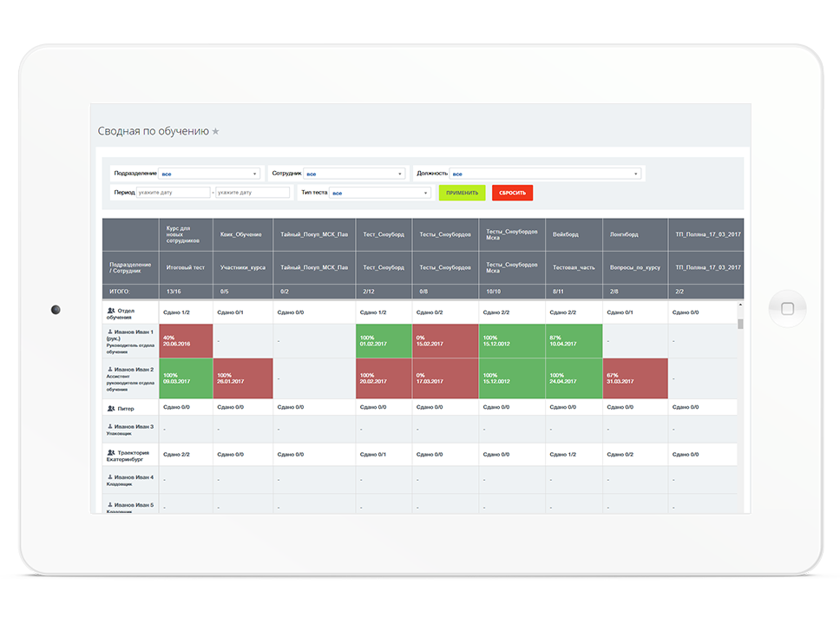Click the Участники_курса subheader
840x624 pixels.
pos(243,267)
